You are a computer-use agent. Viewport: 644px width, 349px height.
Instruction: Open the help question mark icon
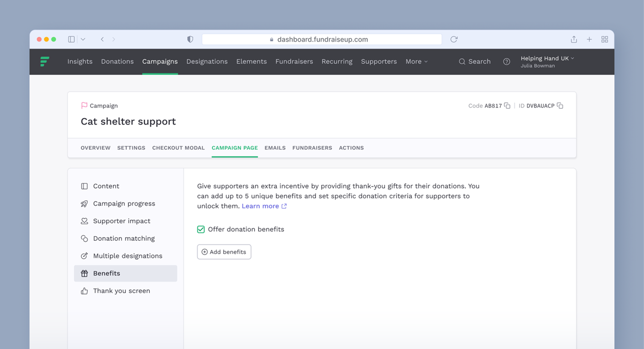click(x=507, y=61)
